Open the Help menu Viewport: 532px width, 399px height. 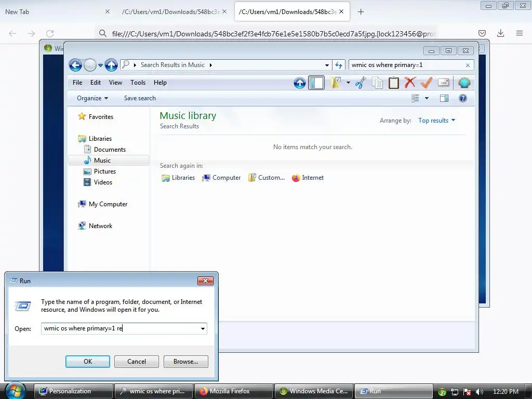coord(160,83)
